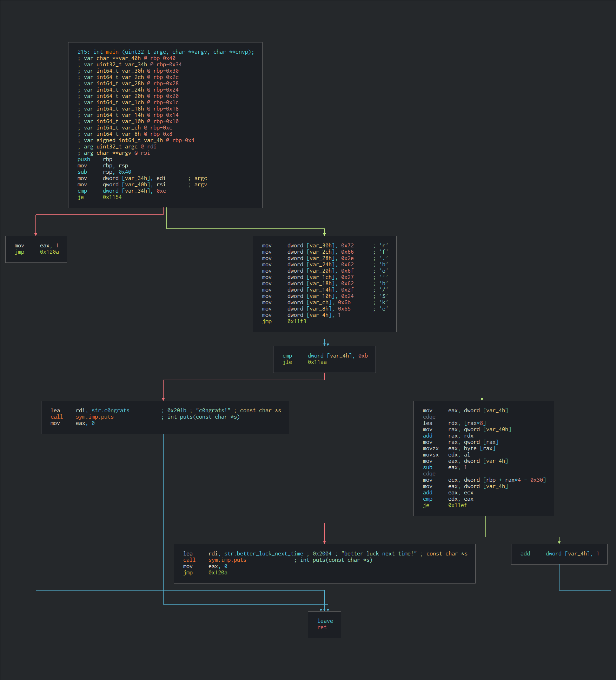The height and width of the screenshot is (680, 616).
Task: Click 'mov dword [var_14h], 0x2f' line
Action: pos(308,290)
